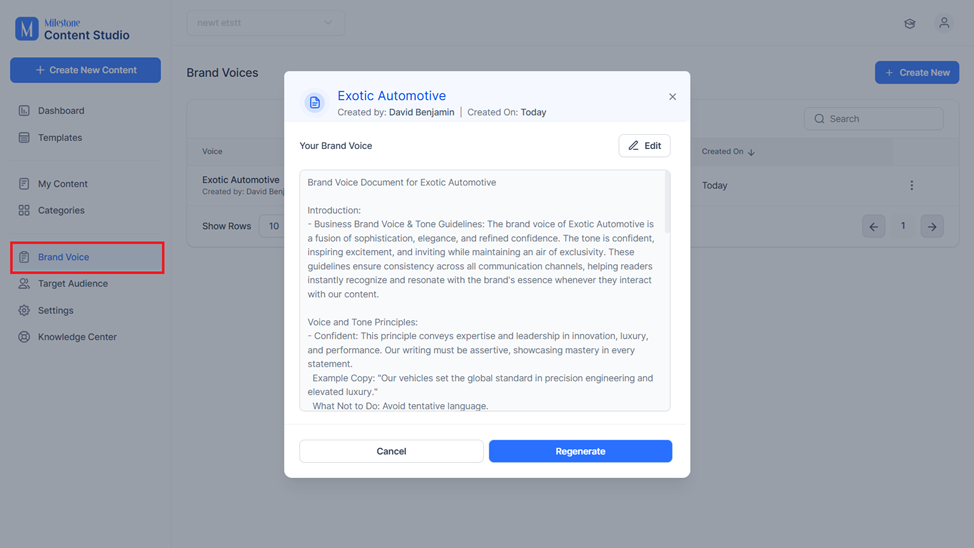
Task: Sort by Created On column arrow
Action: coord(751,152)
